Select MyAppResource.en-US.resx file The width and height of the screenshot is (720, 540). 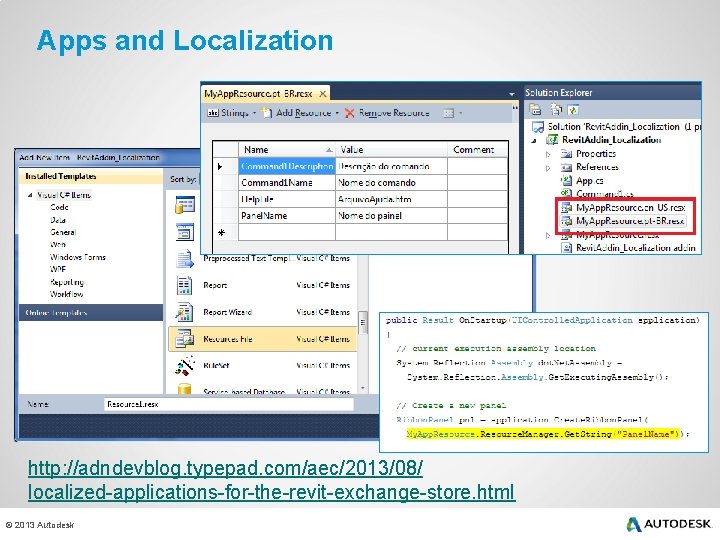[x=630, y=208]
